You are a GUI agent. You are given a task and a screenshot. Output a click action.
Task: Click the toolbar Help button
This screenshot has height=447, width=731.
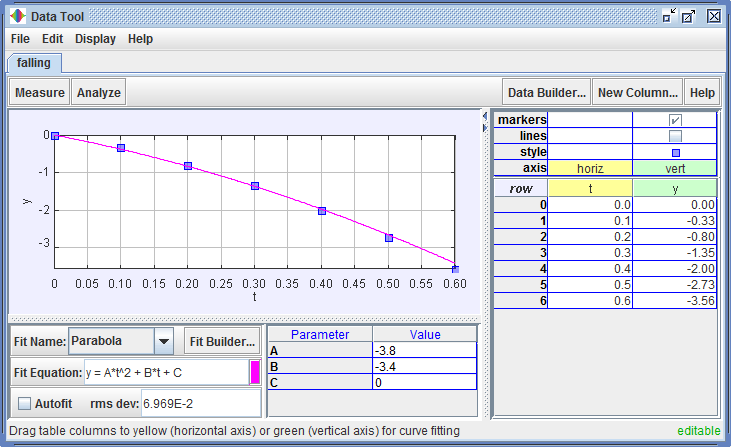[702, 92]
